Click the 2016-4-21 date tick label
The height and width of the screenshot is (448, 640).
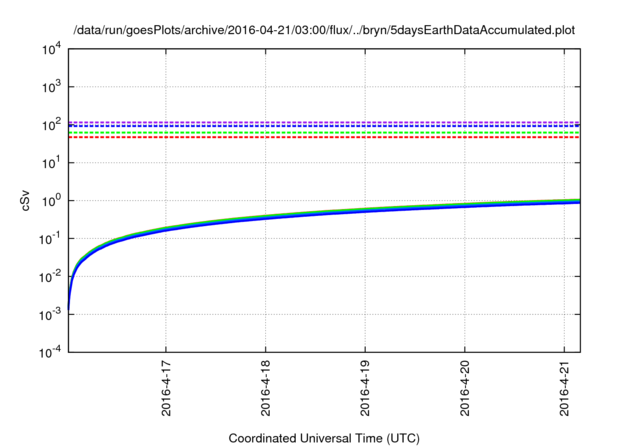[564, 388]
